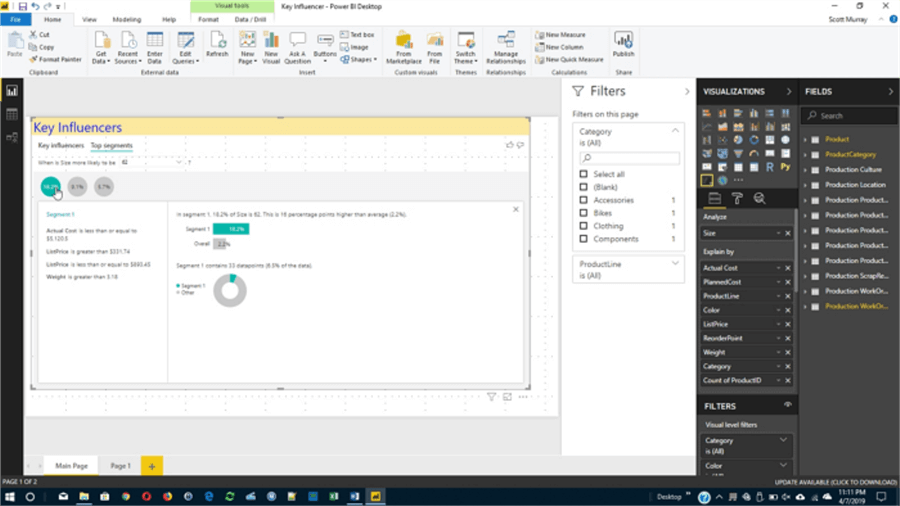
Task: Open Switch Theme
Action: point(465,48)
